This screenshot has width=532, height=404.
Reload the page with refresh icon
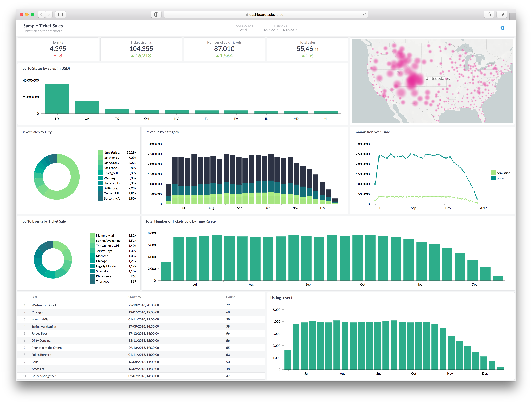pos(365,14)
